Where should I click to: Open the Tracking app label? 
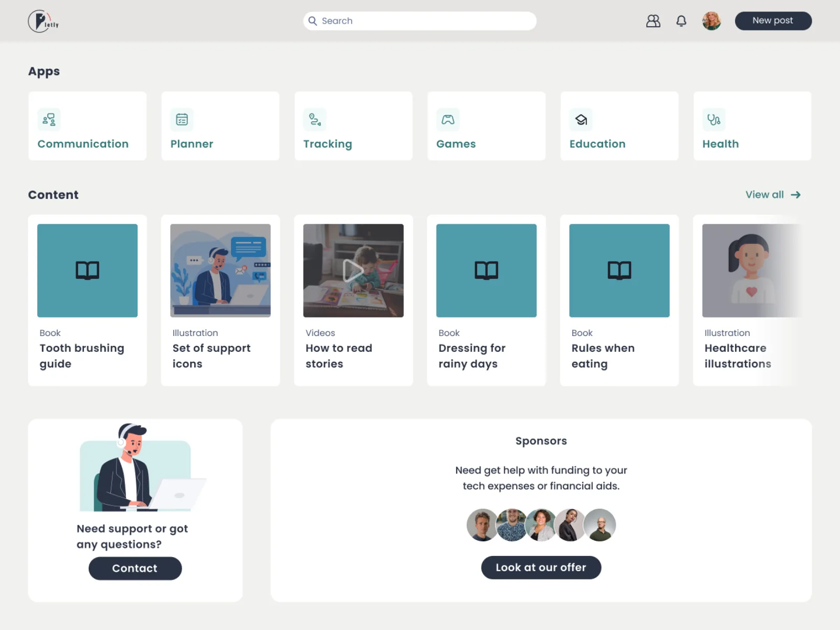[x=328, y=144]
